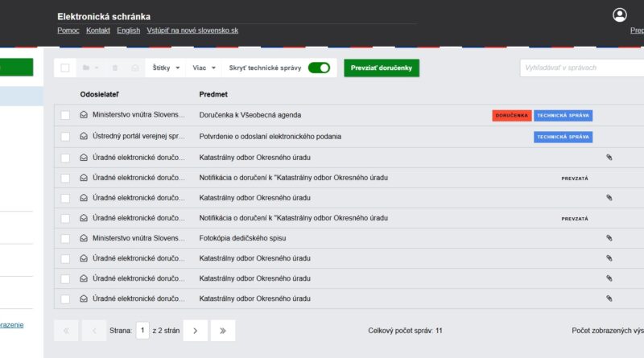Jump to last page double arrow
Screen dimensions: 644x358
223,330
